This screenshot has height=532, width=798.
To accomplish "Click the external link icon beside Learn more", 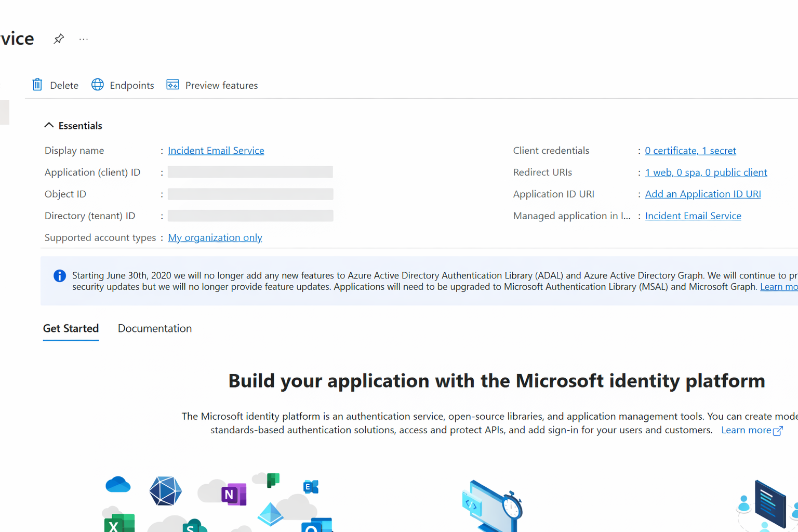I will (778, 431).
